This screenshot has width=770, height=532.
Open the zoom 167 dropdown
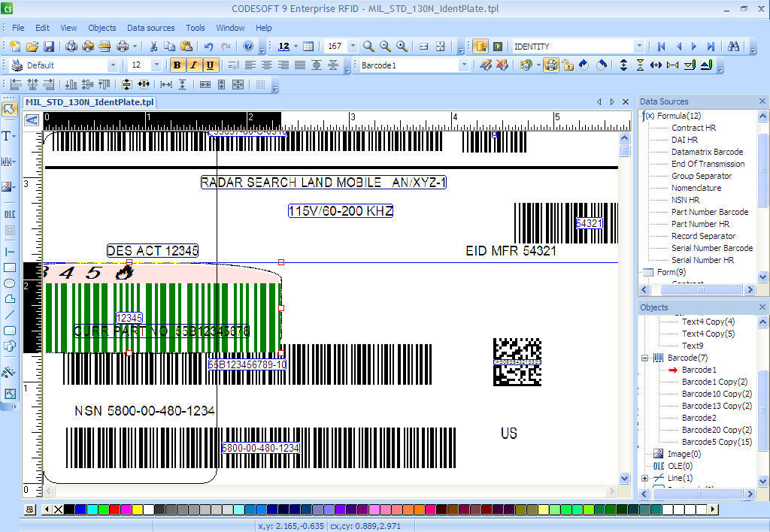pos(353,46)
